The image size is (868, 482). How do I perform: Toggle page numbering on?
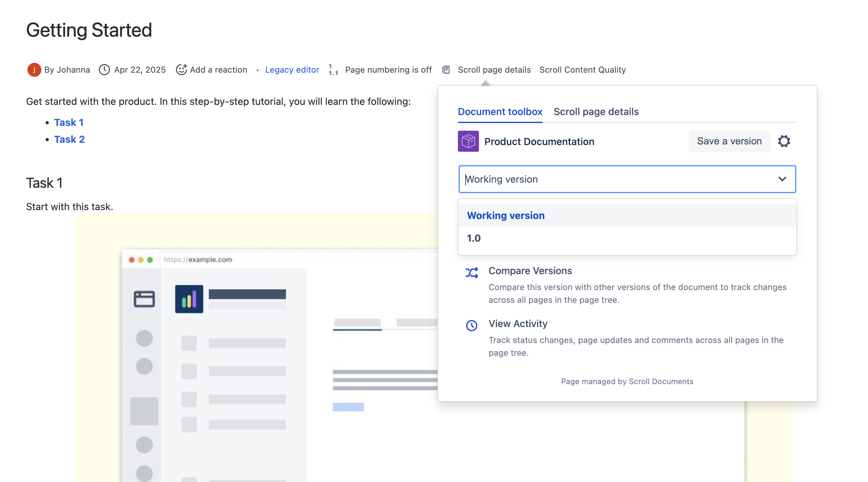(x=388, y=70)
